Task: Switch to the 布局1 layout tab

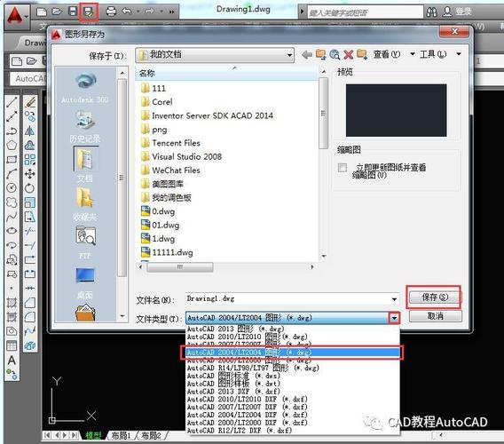Action: (x=121, y=436)
